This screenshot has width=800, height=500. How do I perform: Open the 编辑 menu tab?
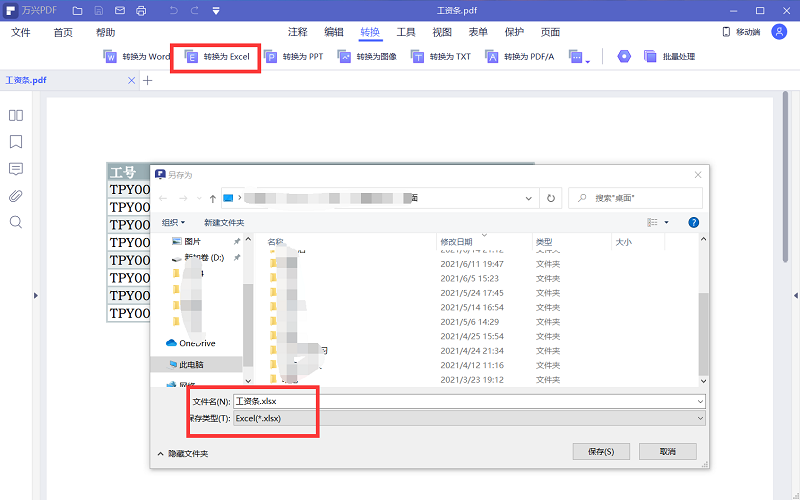pos(334,32)
